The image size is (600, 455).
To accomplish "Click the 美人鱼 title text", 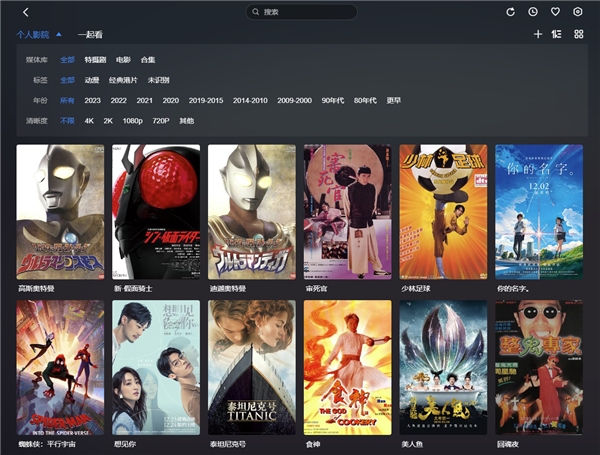I will [412, 444].
